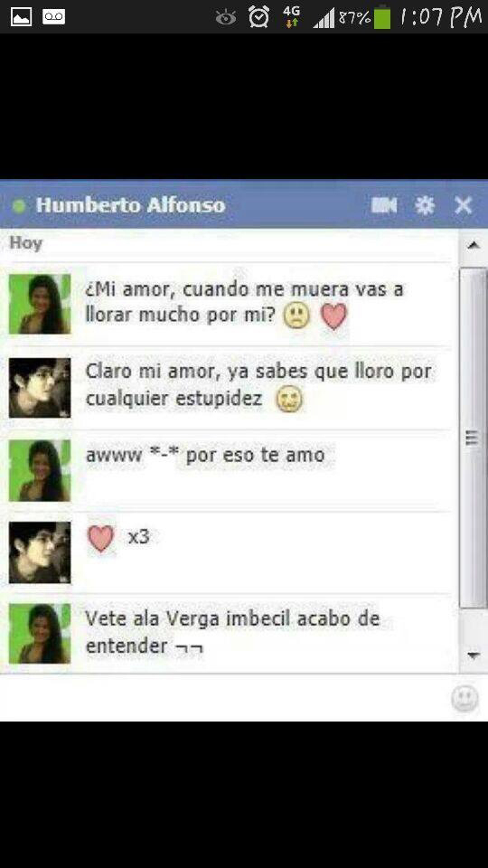Start a video call with Humberto Alfonso
Image resolution: width=488 pixels, height=868 pixels.
384,205
